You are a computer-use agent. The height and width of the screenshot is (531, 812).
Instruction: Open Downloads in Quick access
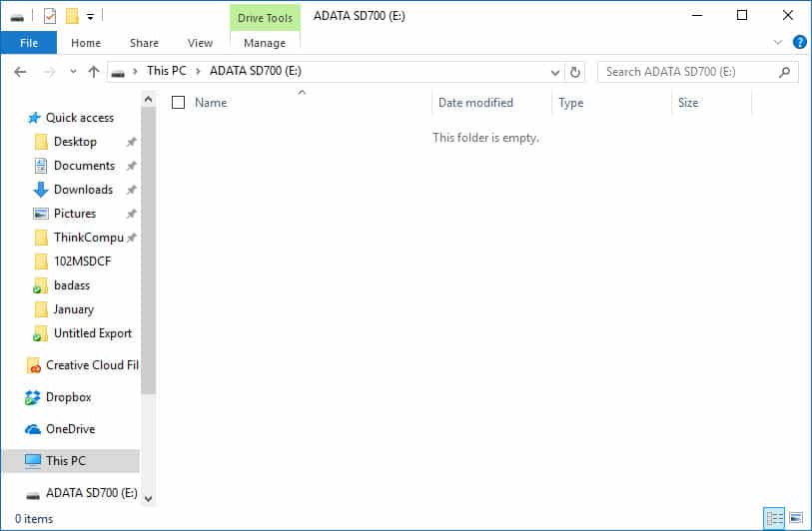coord(83,190)
